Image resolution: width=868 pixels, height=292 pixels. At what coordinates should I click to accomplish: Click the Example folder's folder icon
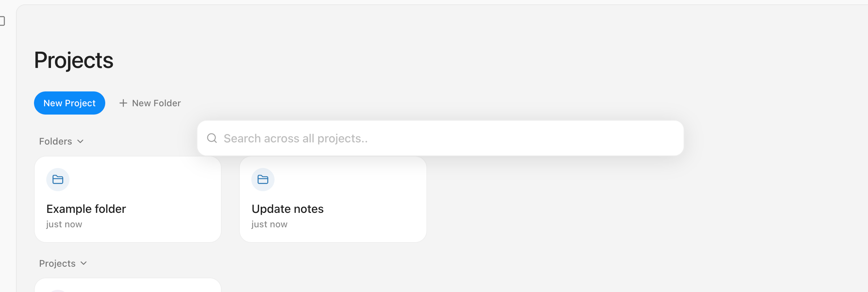58,180
